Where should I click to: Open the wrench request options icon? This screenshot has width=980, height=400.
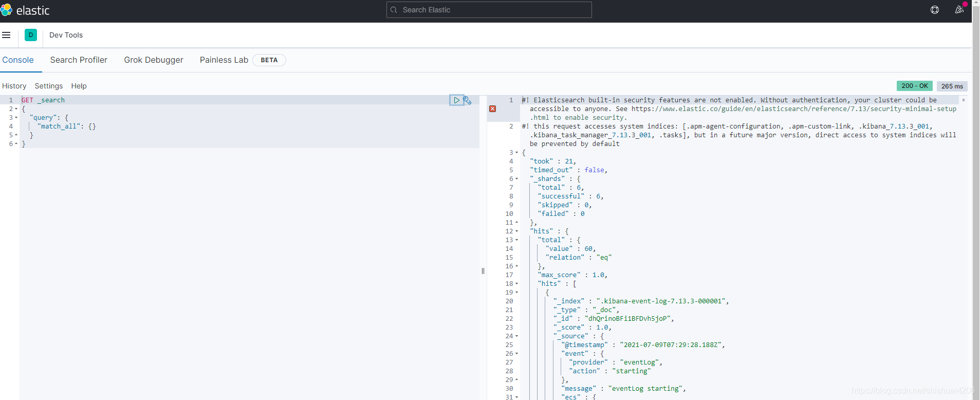coord(467,100)
